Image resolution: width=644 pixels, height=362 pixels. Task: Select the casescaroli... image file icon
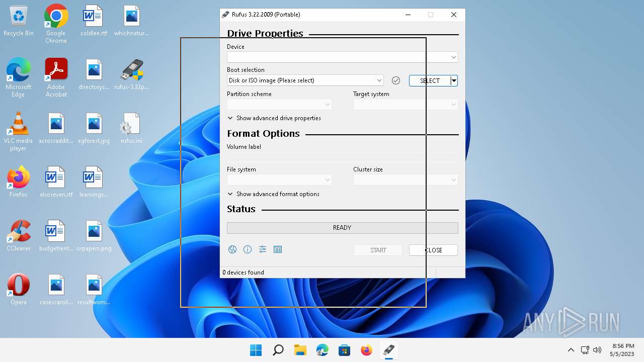tap(56, 290)
